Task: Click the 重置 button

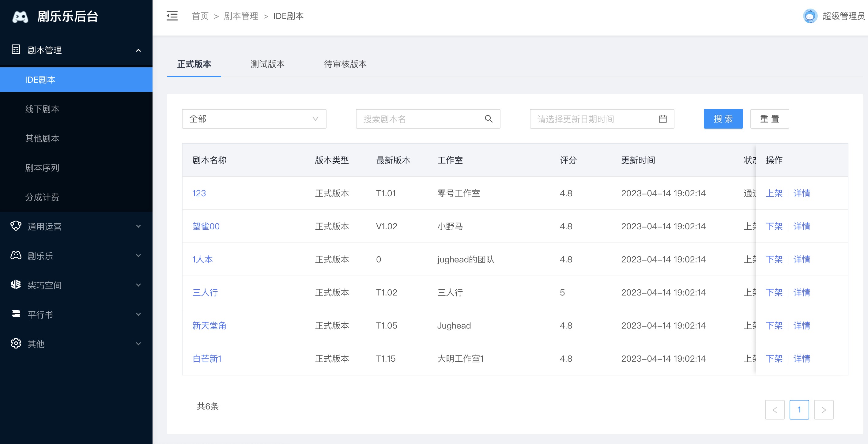Action: (770, 119)
